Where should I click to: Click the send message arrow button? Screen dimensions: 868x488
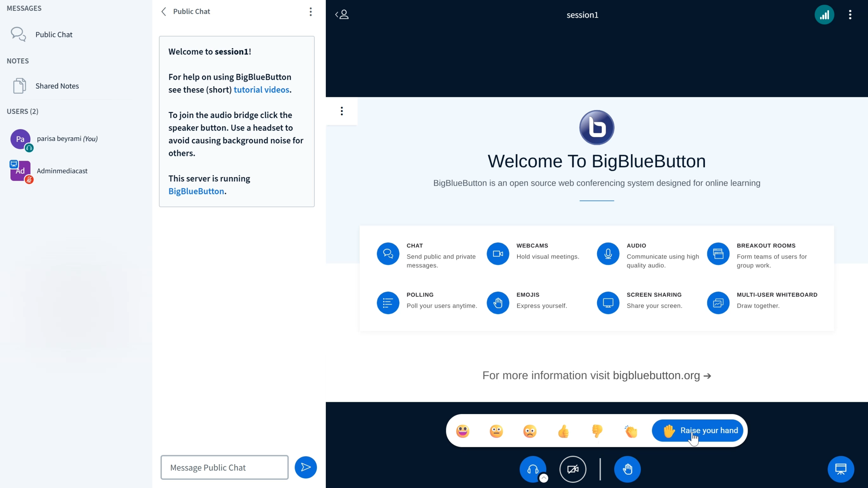point(305,467)
